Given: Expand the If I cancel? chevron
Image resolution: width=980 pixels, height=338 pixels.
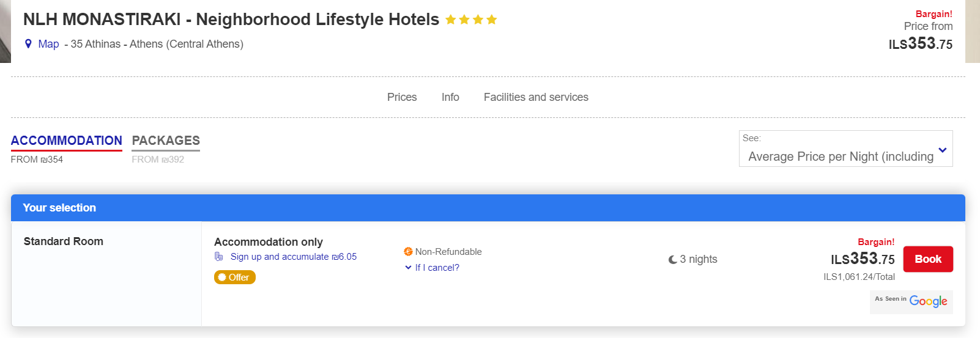Looking at the screenshot, I should (408, 268).
